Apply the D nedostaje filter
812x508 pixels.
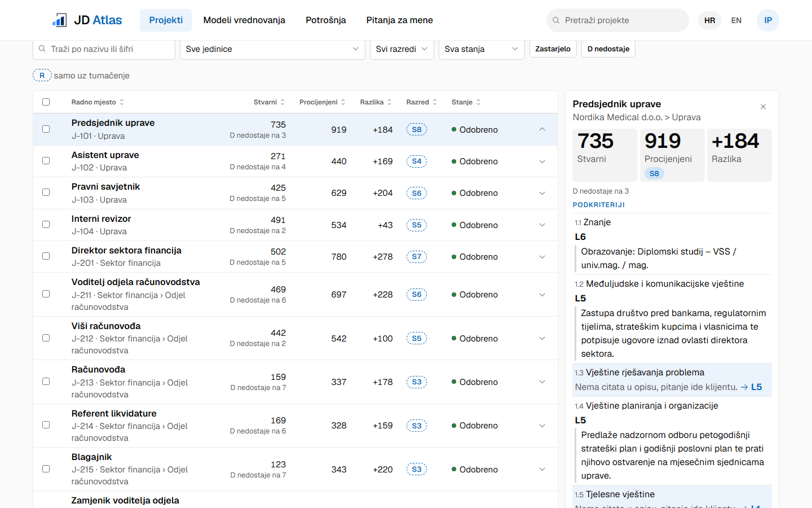point(608,49)
